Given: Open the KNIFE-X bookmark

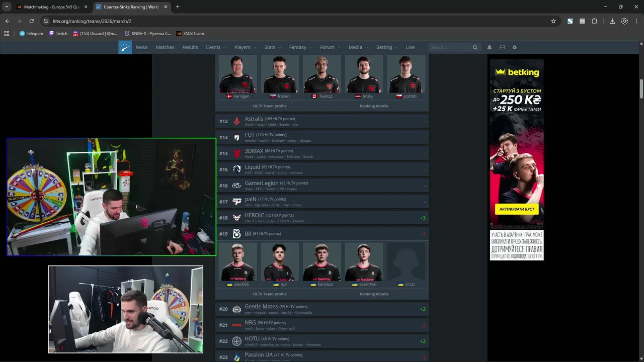Looking at the screenshot, I should [x=147, y=33].
